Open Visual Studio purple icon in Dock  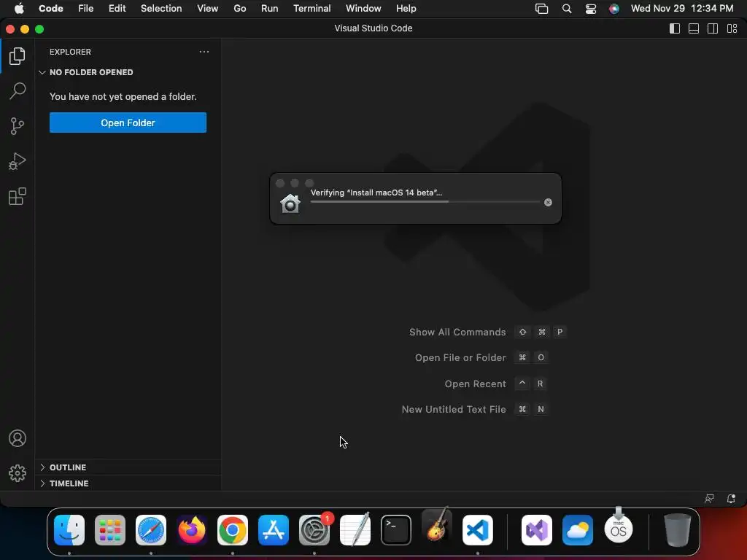pyautogui.click(x=537, y=530)
